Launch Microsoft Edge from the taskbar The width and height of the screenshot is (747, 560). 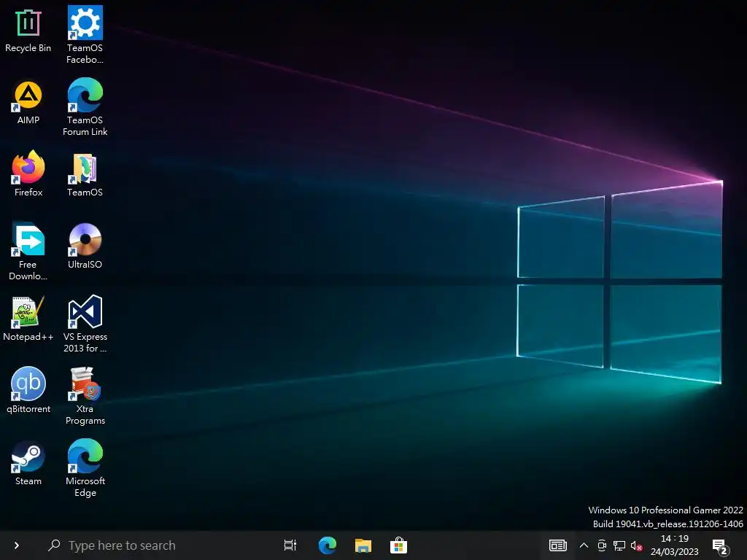tap(328, 545)
